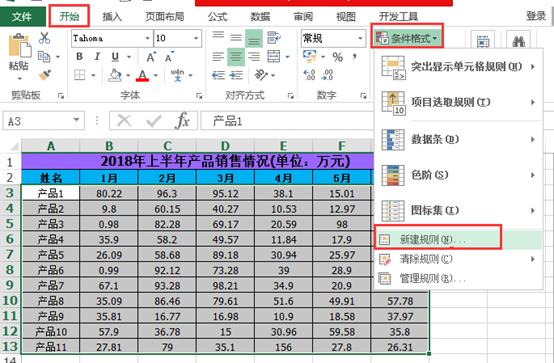Viewport: 554px width, 363px height.
Task: Apply percent style
Action: click(x=337, y=57)
